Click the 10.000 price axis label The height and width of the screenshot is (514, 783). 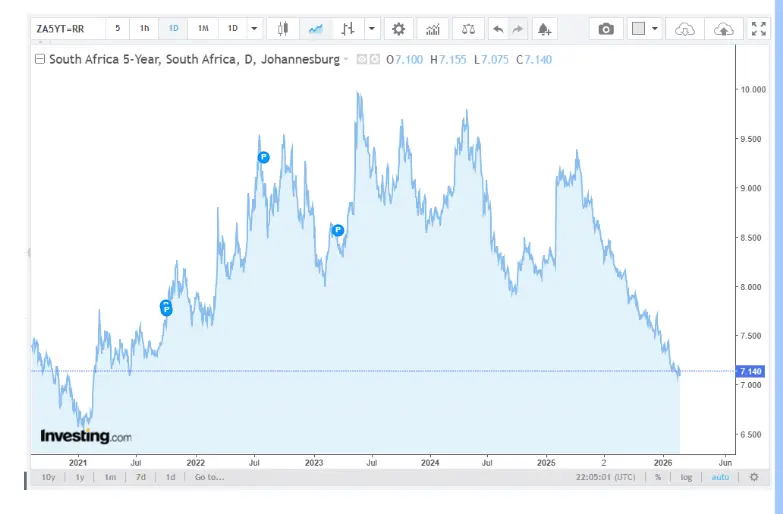(x=753, y=89)
